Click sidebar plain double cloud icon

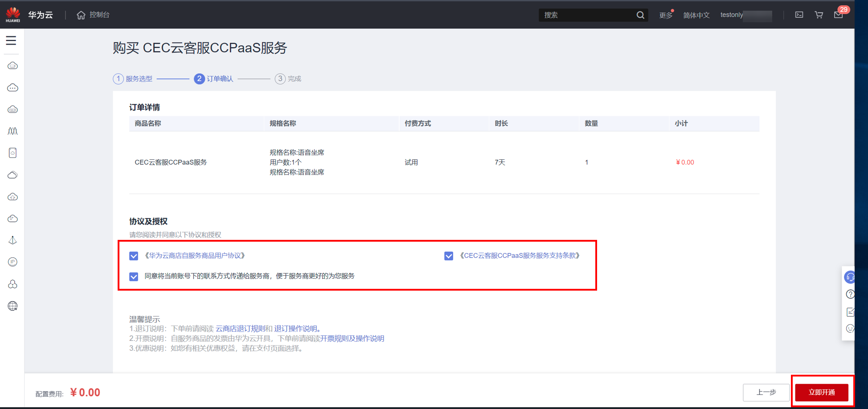click(x=13, y=175)
